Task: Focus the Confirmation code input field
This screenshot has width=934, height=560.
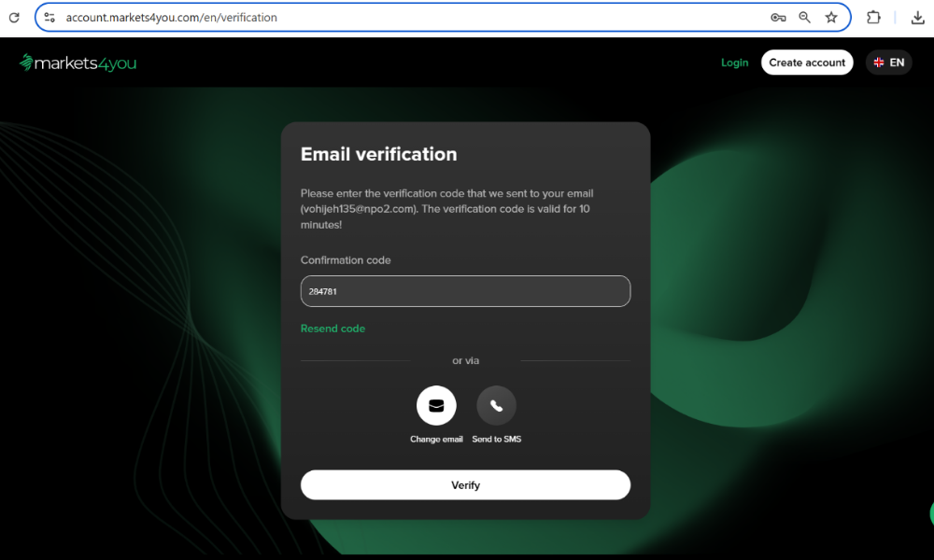Action: (465, 291)
